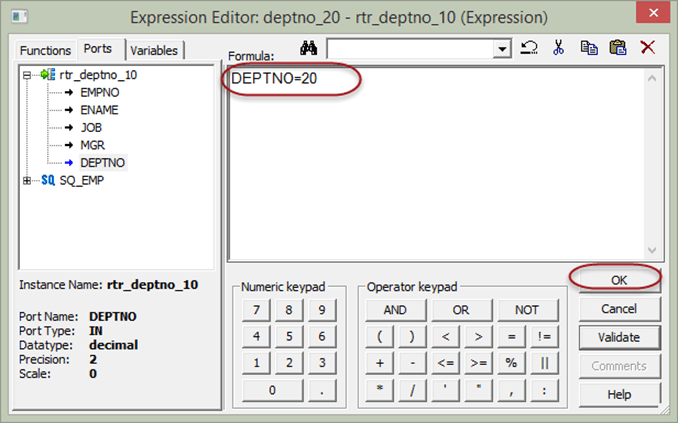Screen dimensions: 678x423
Task: Select the Ports tab
Action: pos(98,49)
